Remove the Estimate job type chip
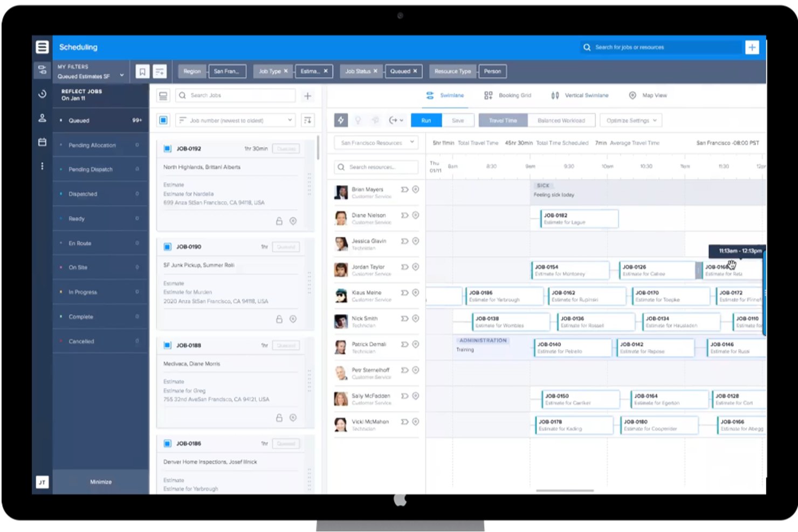 (x=326, y=71)
